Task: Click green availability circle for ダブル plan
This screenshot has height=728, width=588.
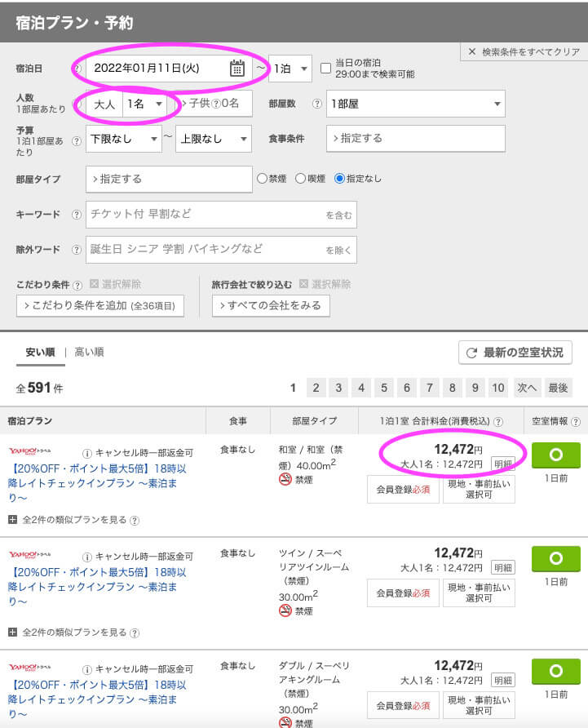Action: [556, 672]
